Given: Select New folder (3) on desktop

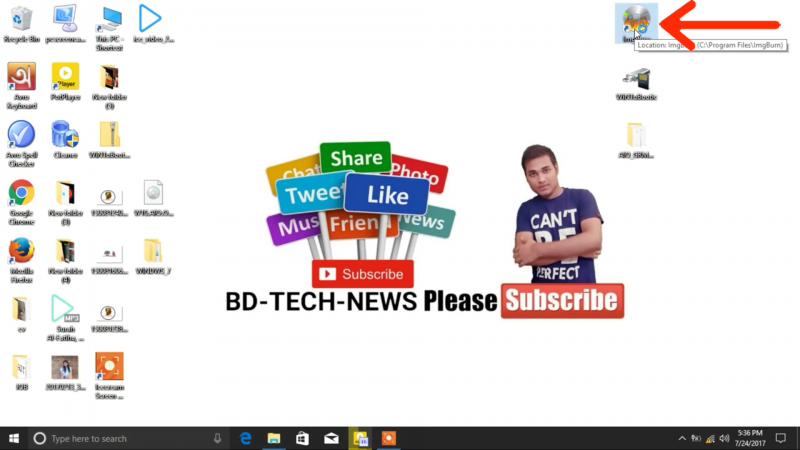Looking at the screenshot, I should point(65,202).
